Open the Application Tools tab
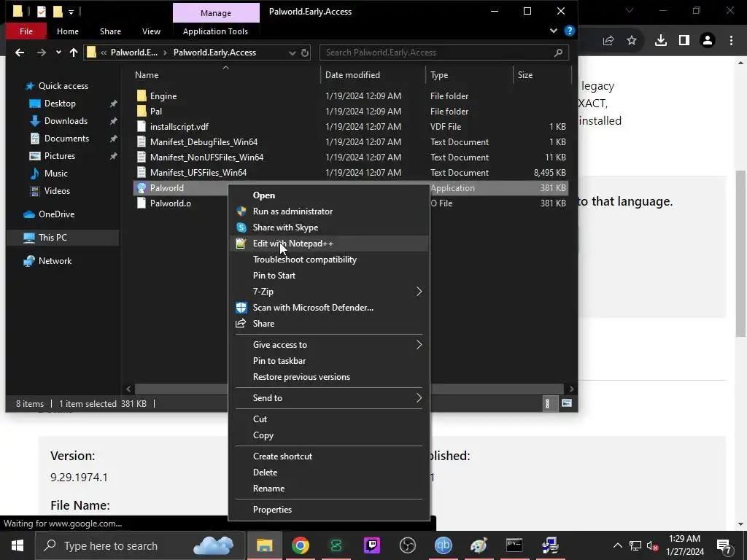The width and height of the screenshot is (747, 560). (x=215, y=31)
